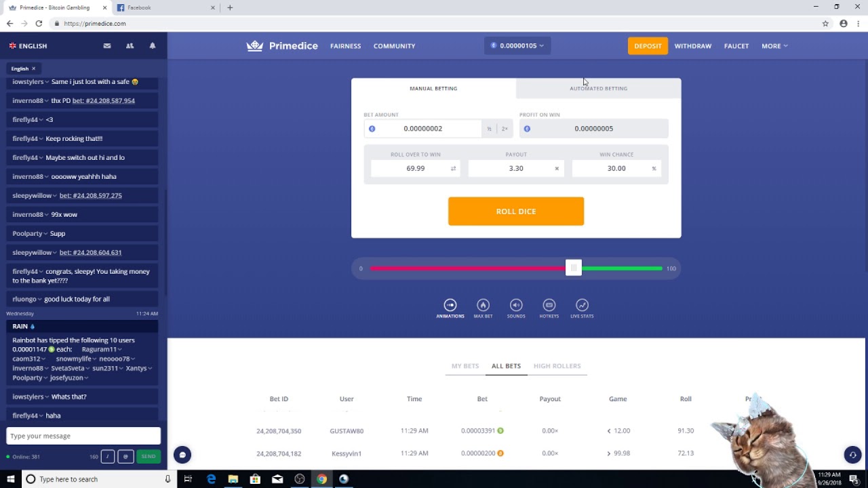This screenshot has height=488, width=868.
Task: Open the Chrome profile icon
Action: (x=844, y=23)
